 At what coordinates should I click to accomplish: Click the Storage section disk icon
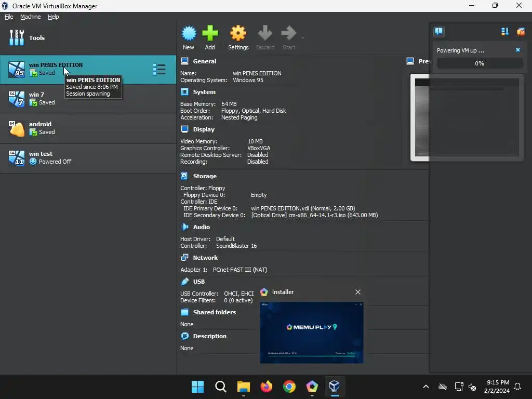tap(184, 176)
